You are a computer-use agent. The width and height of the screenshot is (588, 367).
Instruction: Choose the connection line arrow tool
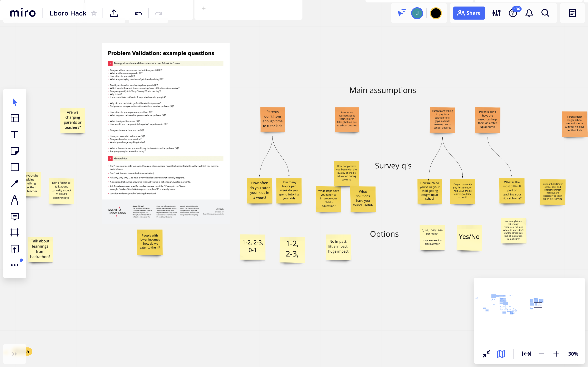point(14,184)
